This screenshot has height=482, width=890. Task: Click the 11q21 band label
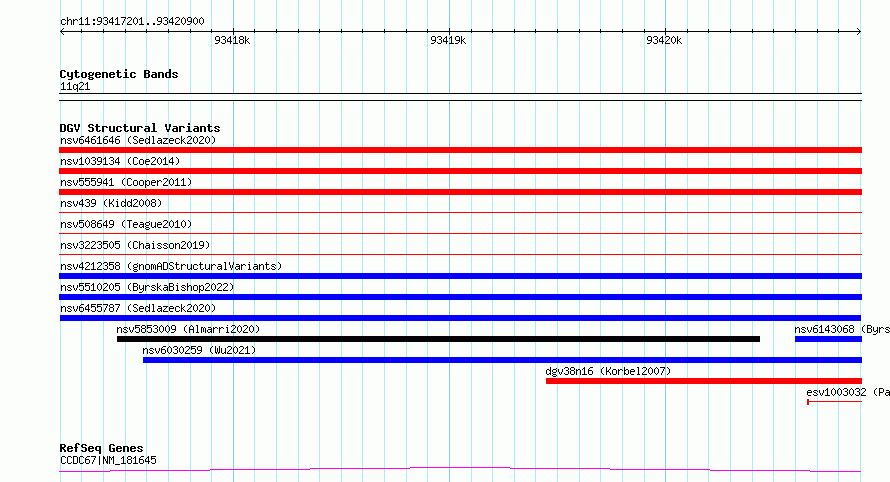coord(75,87)
